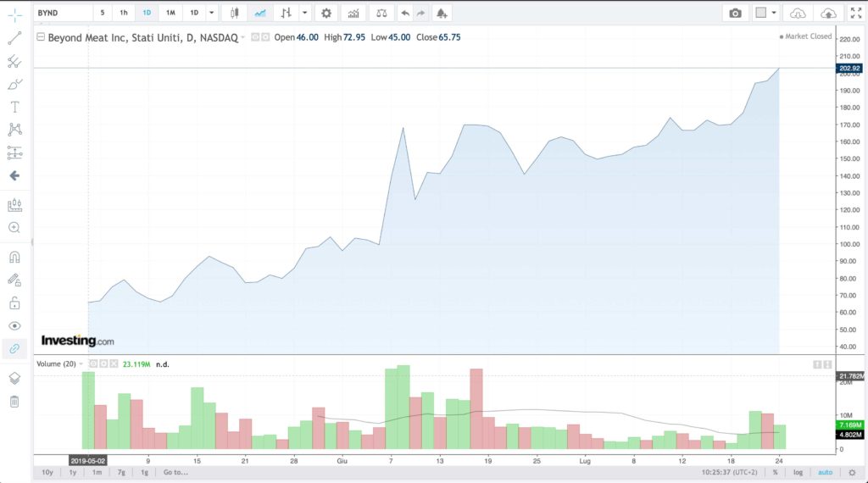Set time range to 1g
This screenshot has height=483, width=868.
click(x=144, y=473)
